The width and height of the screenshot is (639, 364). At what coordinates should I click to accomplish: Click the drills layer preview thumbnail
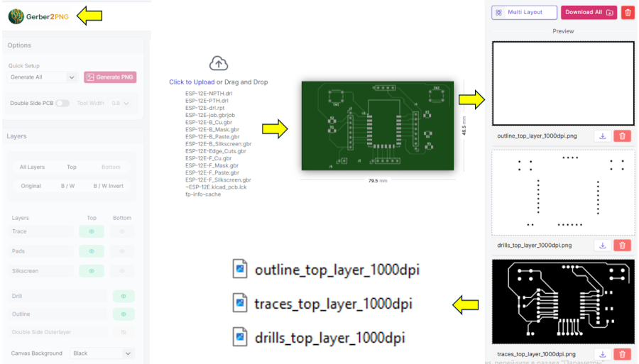tap(563, 192)
